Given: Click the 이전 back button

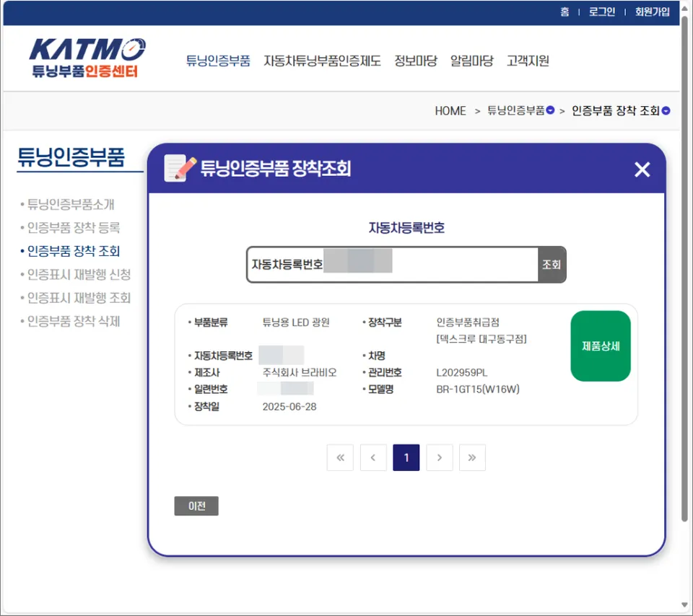Looking at the screenshot, I should (196, 506).
